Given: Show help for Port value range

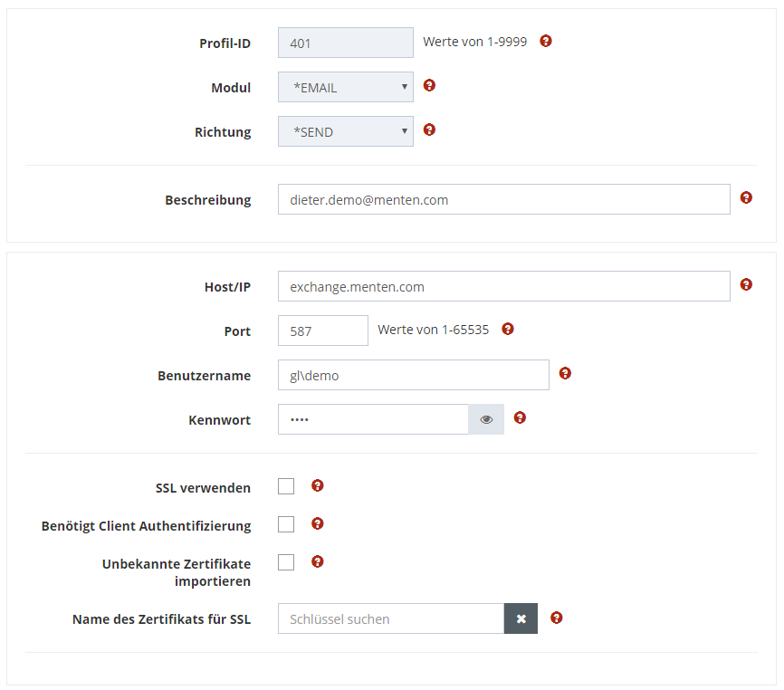Looking at the screenshot, I should [508, 329].
